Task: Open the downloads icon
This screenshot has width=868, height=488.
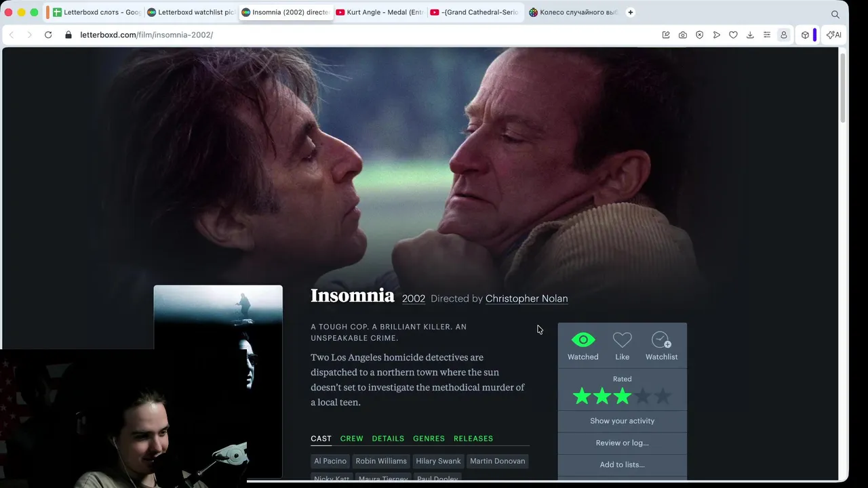Action: pos(750,35)
